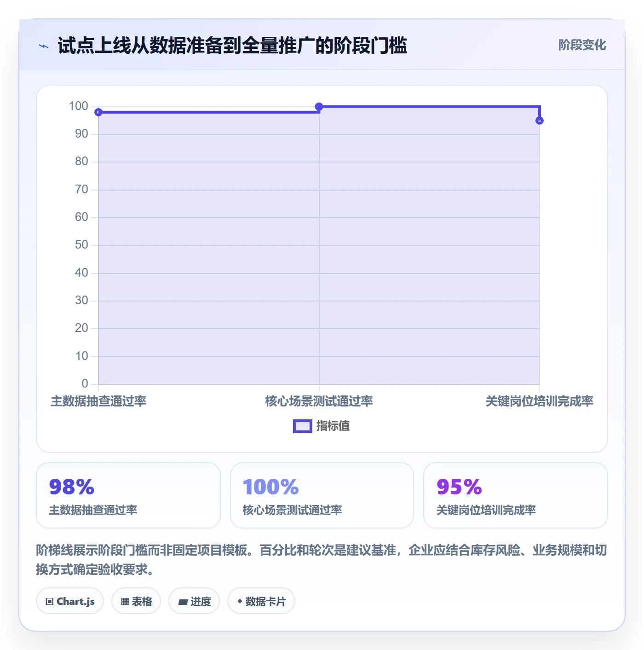Click the y-axis value 50
The width and height of the screenshot is (644, 650).
click(x=81, y=244)
